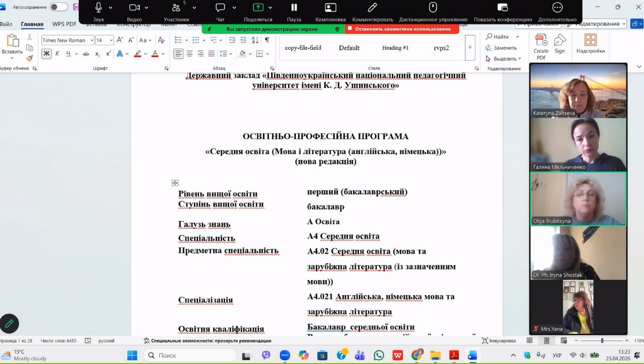The width and height of the screenshot is (644, 364).
Task: Apply italic formatting (К)
Action: (x=57, y=54)
